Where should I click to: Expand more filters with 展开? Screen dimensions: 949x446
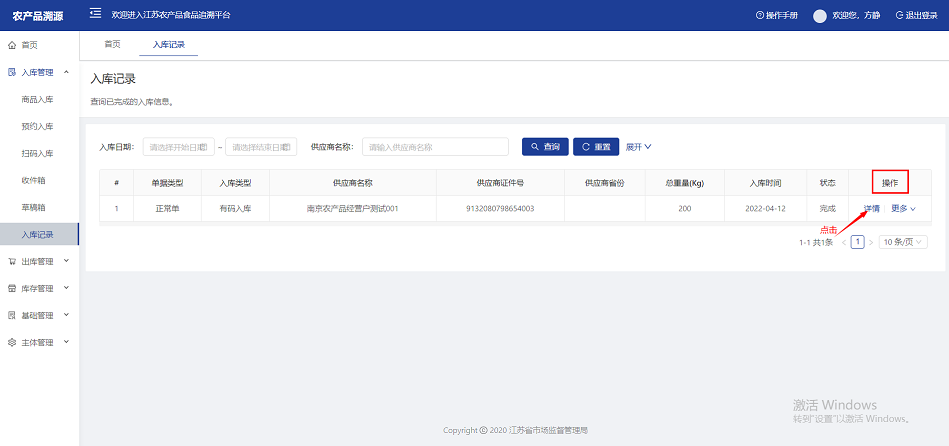coord(638,147)
